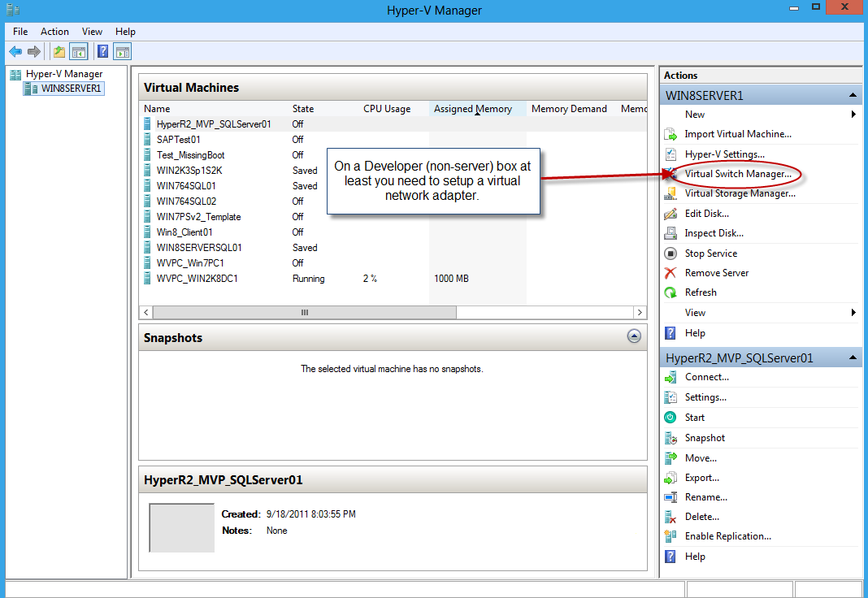Image resolution: width=868 pixels, height=598 pixels.
Task: Select Hyper-V Manager root tree node
Action: pos(64,74)
